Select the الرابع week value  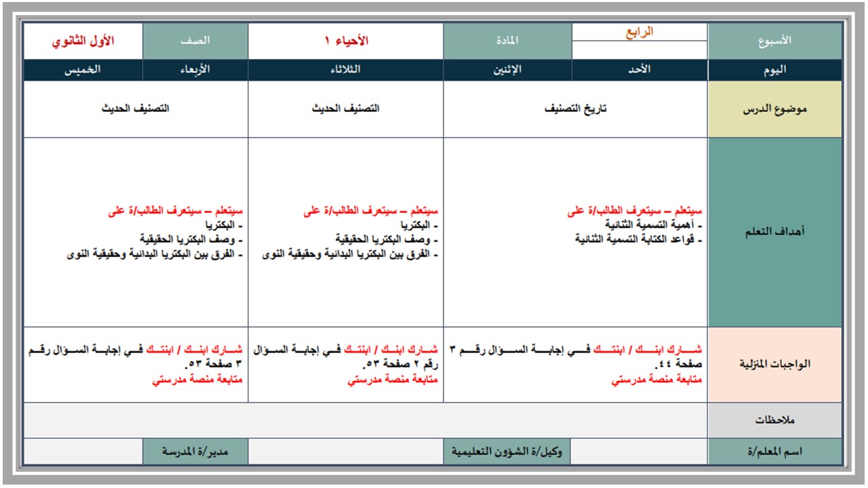click(639, 32)
